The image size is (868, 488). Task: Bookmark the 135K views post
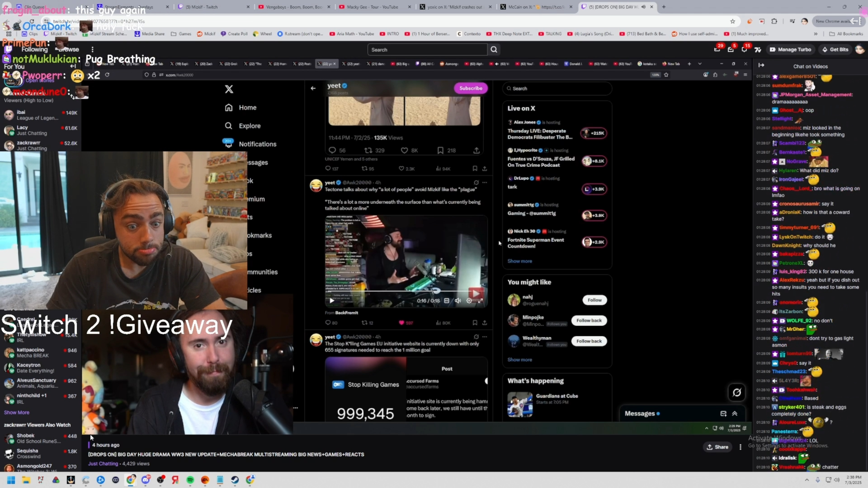click(x=446, y=150)
